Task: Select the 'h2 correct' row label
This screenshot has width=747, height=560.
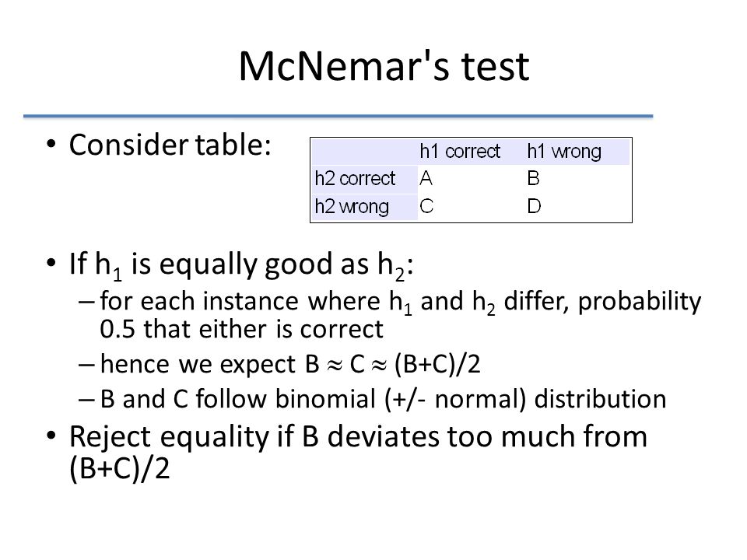Action: (355, 179)
